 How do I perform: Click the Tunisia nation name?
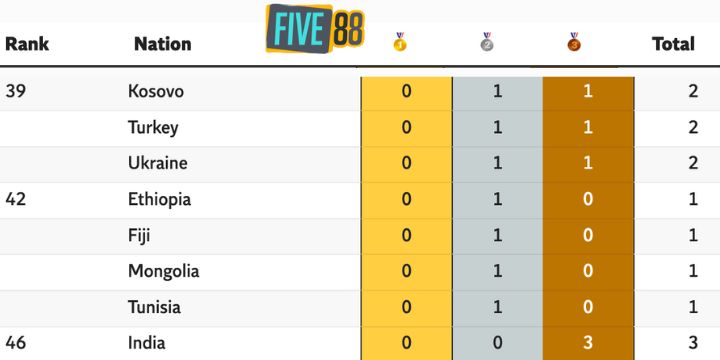pos(154,307)
